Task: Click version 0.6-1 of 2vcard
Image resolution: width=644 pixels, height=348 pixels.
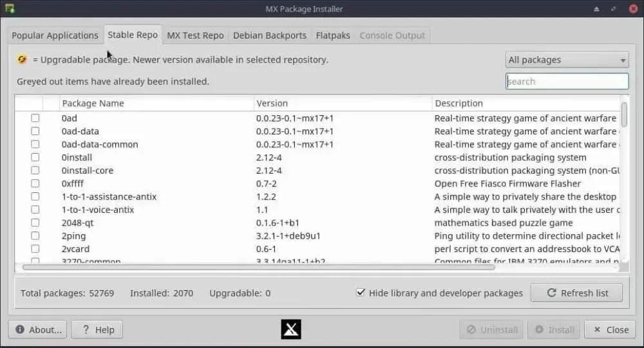Action: (266, 249)
